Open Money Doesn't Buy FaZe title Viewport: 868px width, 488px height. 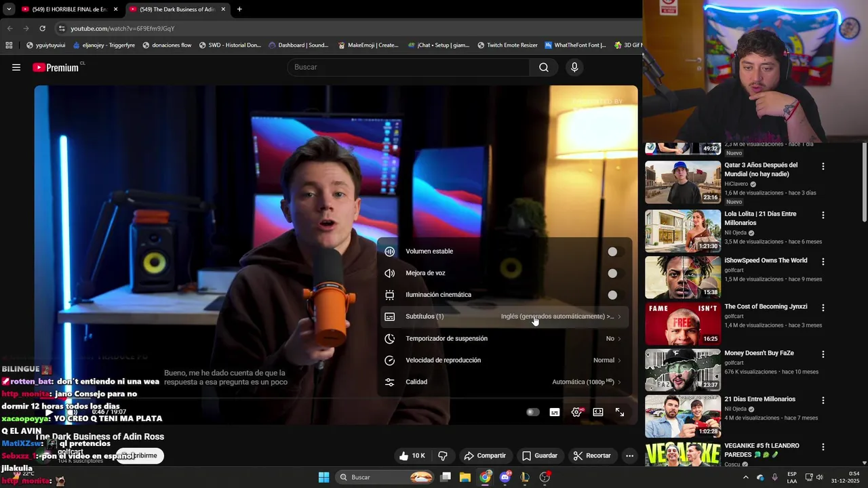coord(759,353)
